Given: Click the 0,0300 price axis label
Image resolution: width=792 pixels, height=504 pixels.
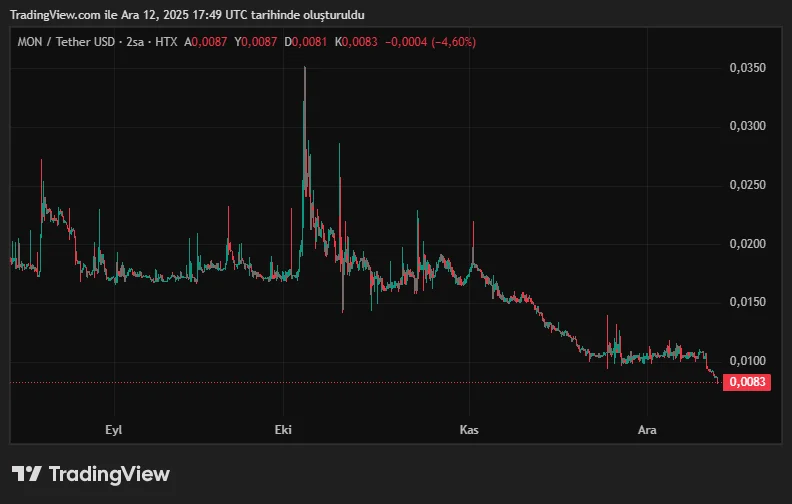Looking at the screenshot, I should click(748, 126).
